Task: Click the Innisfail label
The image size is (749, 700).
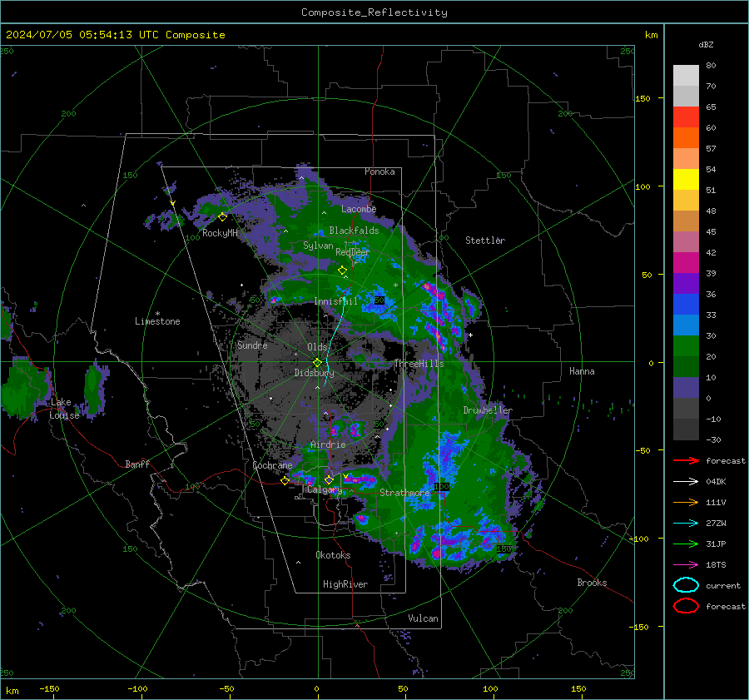Action: tap(336, 301)
